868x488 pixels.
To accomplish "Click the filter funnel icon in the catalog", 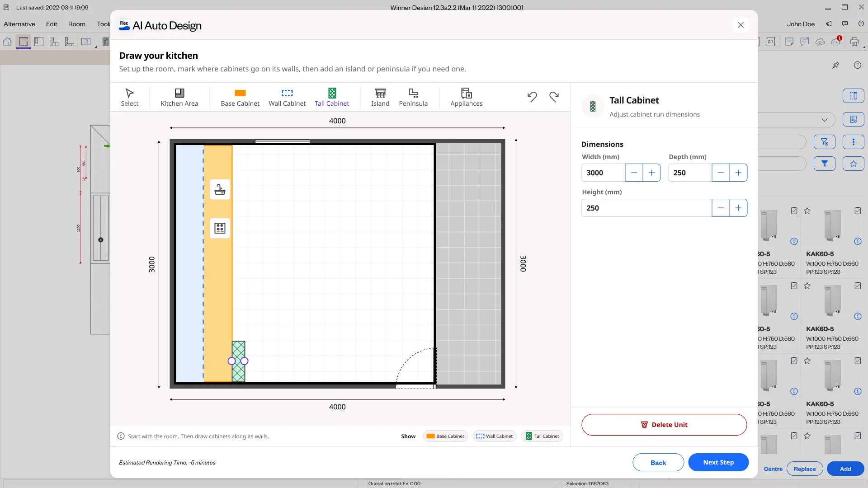I will coord(825,164).
